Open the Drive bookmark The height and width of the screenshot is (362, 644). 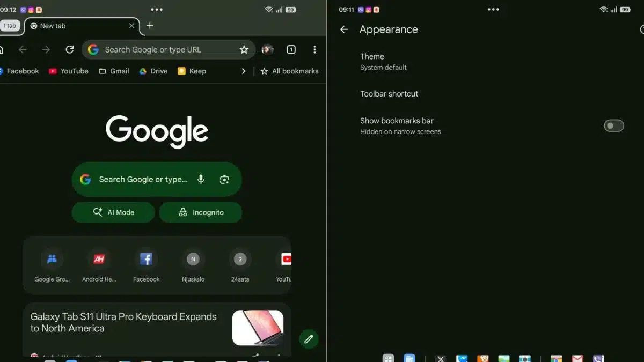pos(153,71)
